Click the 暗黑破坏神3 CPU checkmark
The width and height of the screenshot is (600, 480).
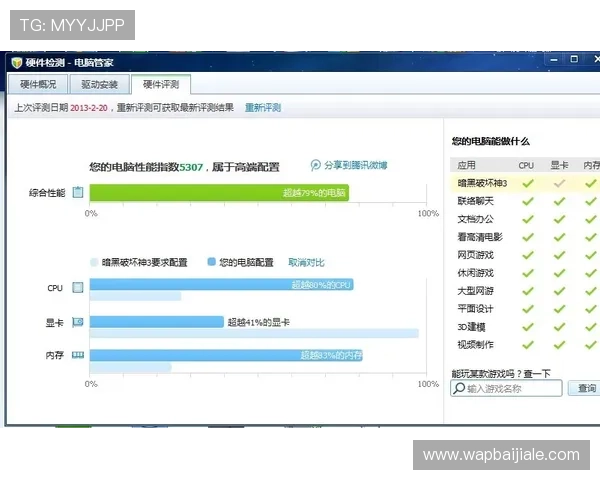[528, 183]
